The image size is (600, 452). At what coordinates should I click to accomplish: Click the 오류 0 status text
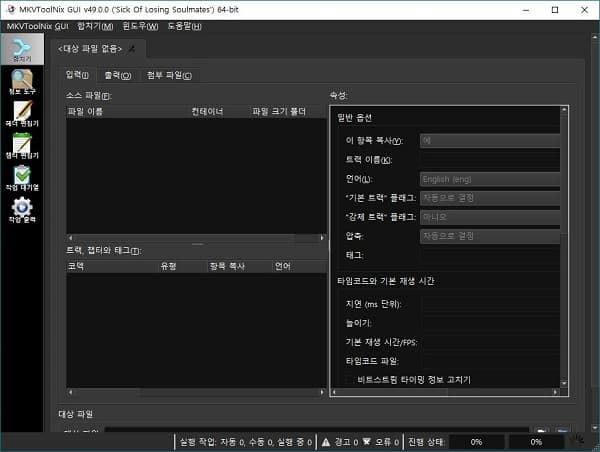pos(386,442)
